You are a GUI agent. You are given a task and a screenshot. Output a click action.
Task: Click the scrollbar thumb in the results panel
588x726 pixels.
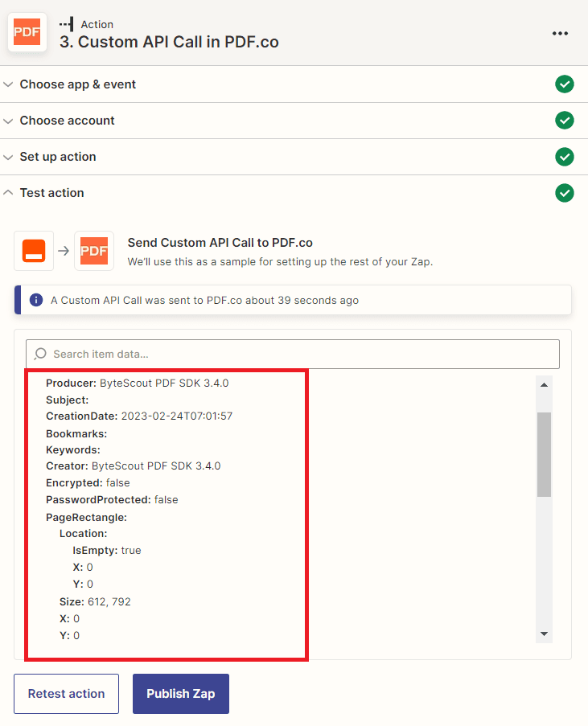pyautogui.click(x=545, y=454)
